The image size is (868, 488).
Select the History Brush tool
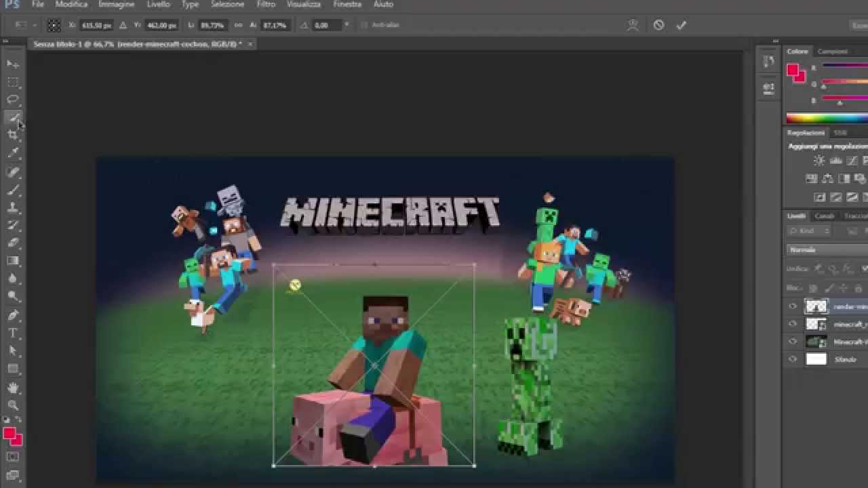click(x=13, y=225)
